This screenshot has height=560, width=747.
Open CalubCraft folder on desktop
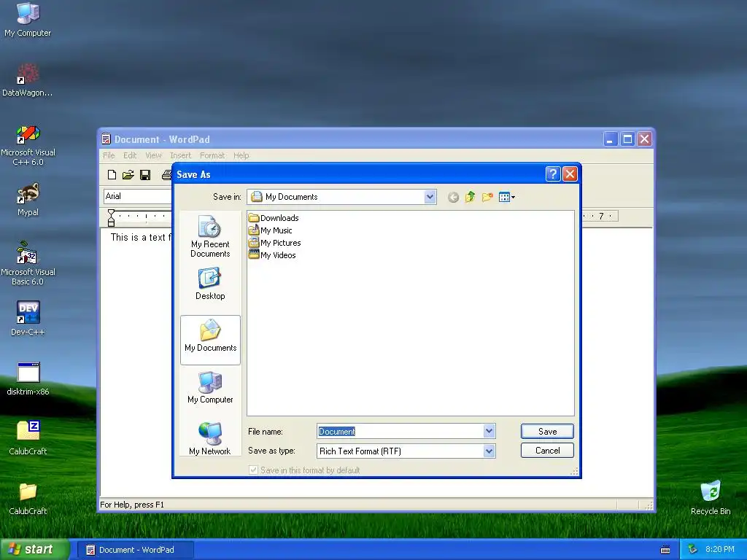pos(28,499)
